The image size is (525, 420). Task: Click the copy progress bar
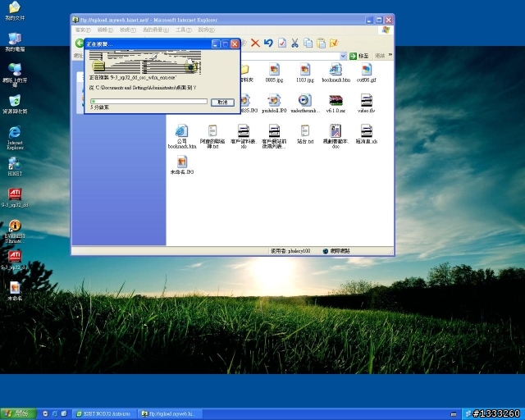148,101
